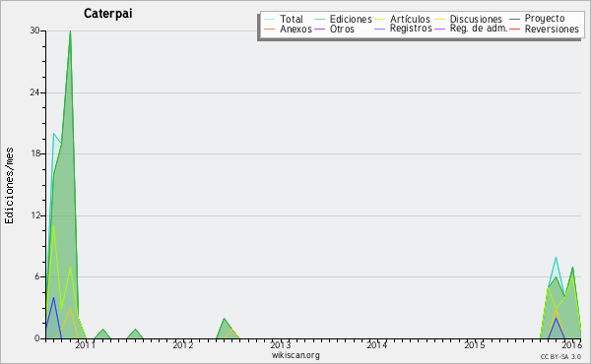
Task: Select the "Reg. de adm." legend entry
Action: point(479,29)
